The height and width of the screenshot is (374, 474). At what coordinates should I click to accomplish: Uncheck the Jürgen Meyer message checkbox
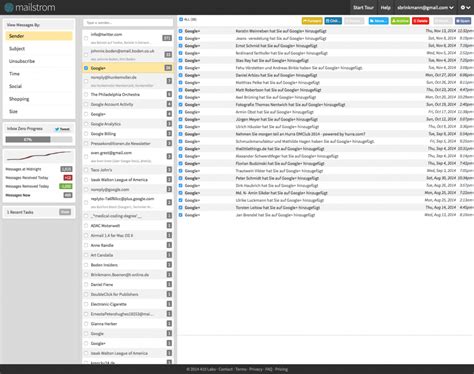click(181, 119)
